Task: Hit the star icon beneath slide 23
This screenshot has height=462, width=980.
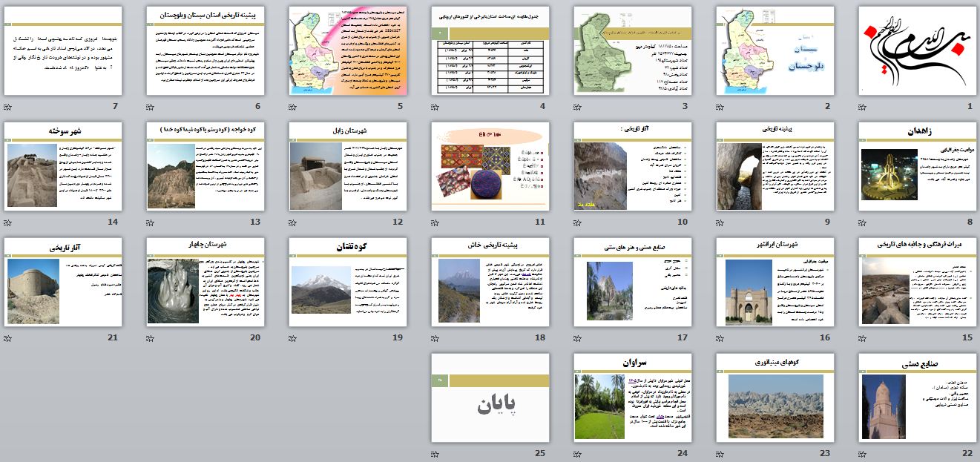Action: [x=720, y=455]
